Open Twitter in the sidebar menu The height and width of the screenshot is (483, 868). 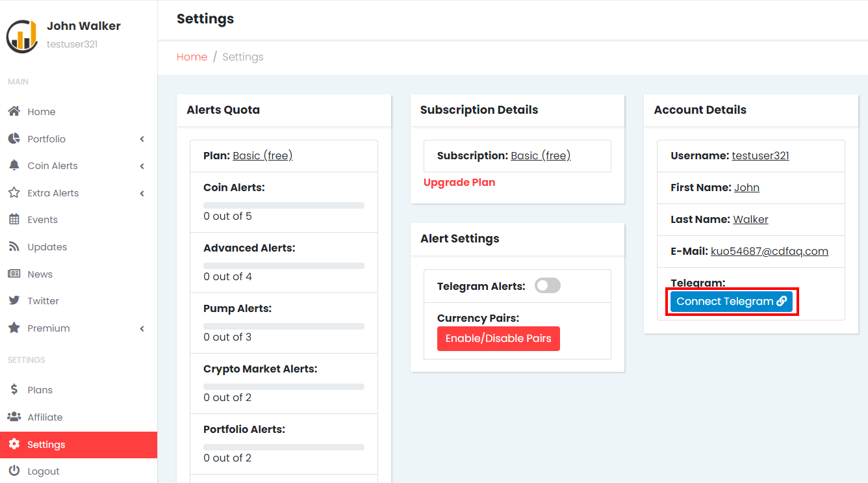[x=79, y=300]
